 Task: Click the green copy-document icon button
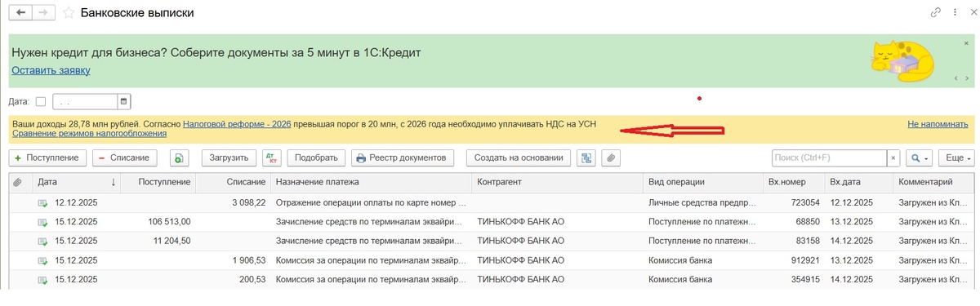pos(180,157)
